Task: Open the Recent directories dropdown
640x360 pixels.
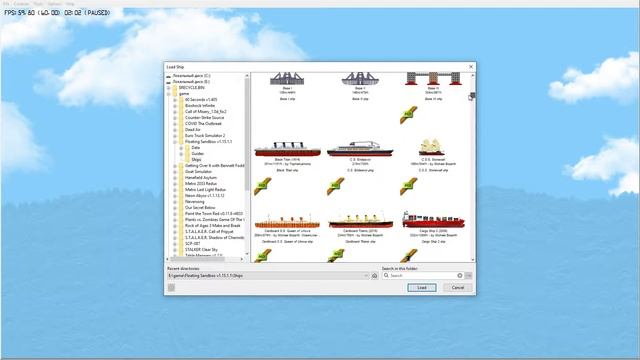Action: (x=365, y=276)
